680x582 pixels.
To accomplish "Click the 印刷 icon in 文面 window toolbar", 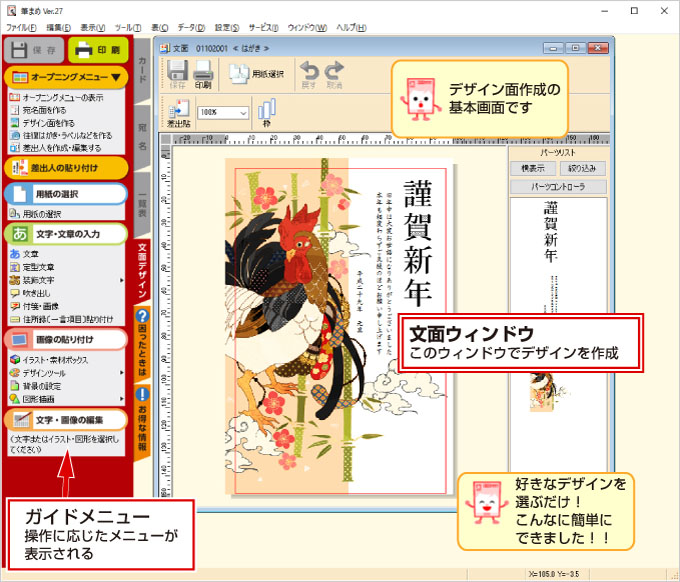I will pyautogui.click(x=203, y=74).
